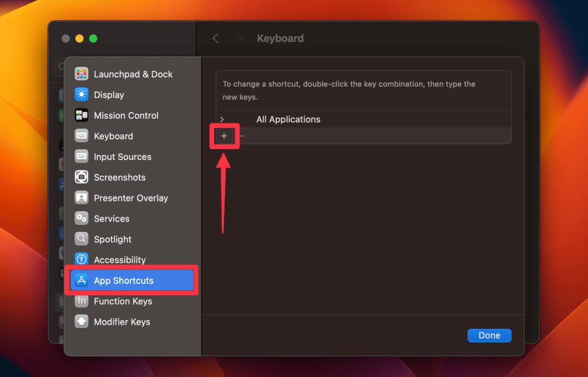The image size is (588, 377).
Task: Select the App Shortcuts category
Action: 123,281
